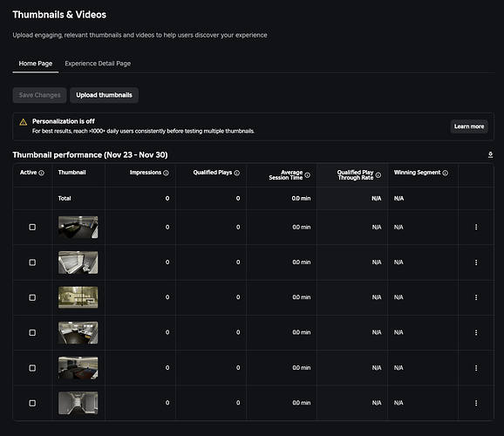
Task: Expand options menu for the last thumbnail row
Action: [x=476, y=403]
